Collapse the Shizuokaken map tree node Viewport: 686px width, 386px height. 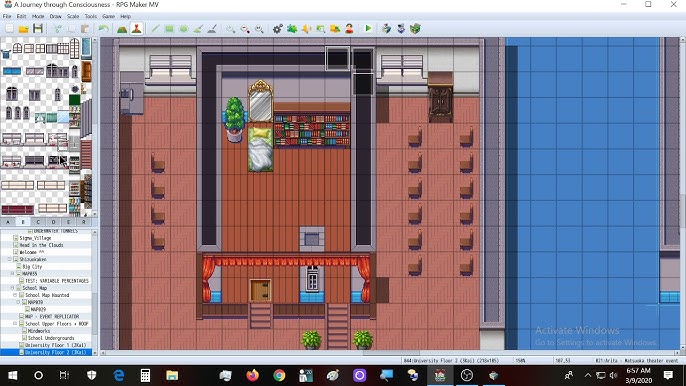tap(10, 259)
